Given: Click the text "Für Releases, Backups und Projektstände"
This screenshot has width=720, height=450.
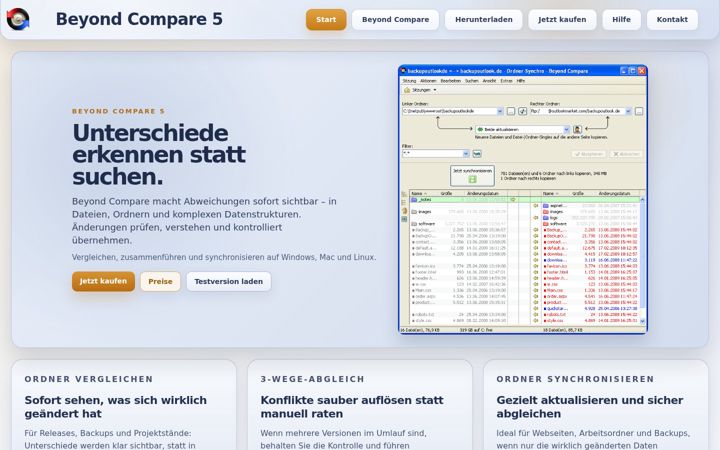Looking at the screenshot, I should click(108, 433).
